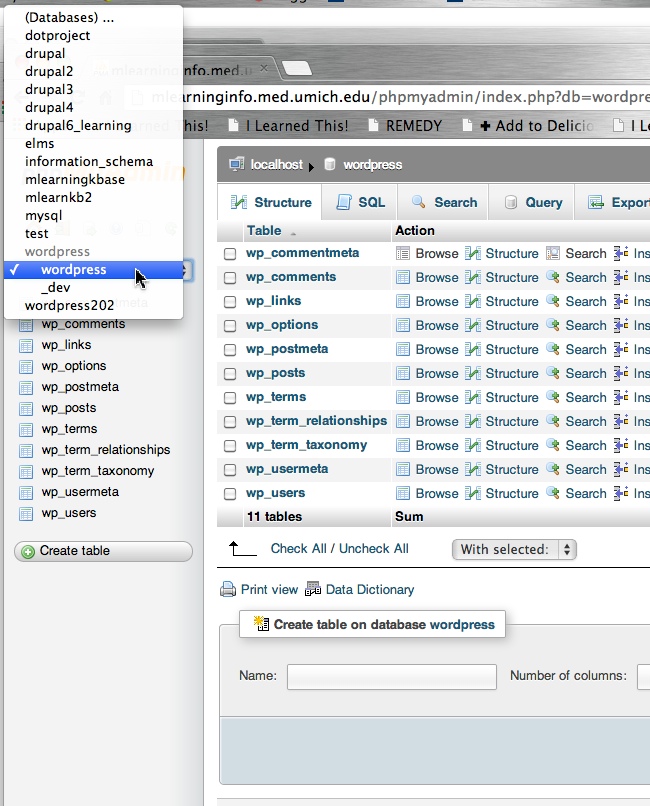The width and height of the screenshot is (650, 806).
Task: Sort by clicking the Table column header
Action: [x=264, y=230]
